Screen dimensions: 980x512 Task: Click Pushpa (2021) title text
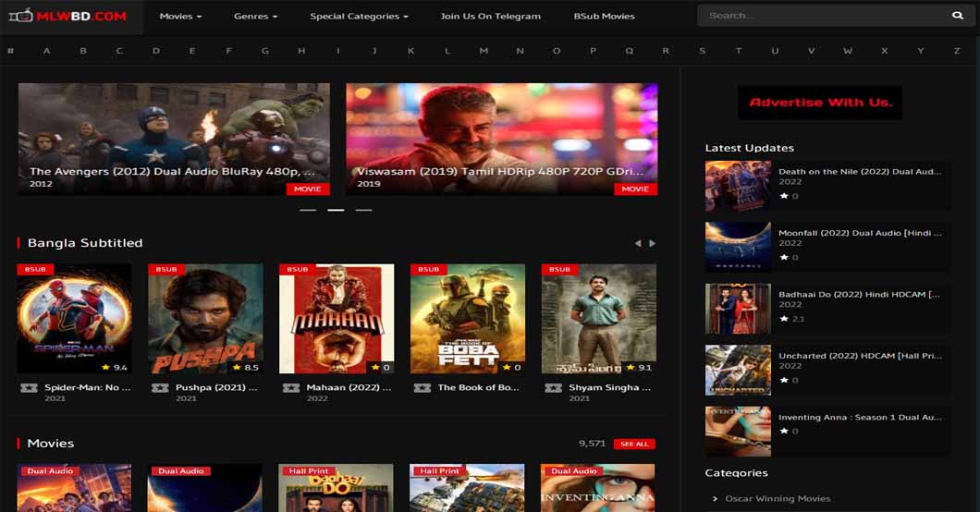(216, 388)
